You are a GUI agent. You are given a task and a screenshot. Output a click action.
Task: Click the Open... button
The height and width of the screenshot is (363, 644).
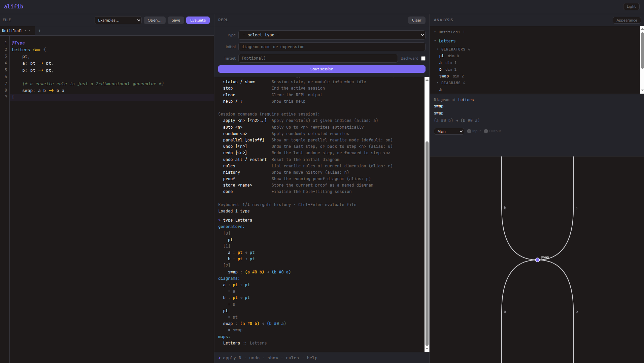tap(155, 20)
